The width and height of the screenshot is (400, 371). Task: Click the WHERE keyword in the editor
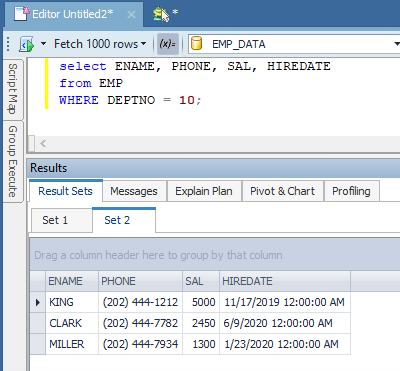pos(79,100)
